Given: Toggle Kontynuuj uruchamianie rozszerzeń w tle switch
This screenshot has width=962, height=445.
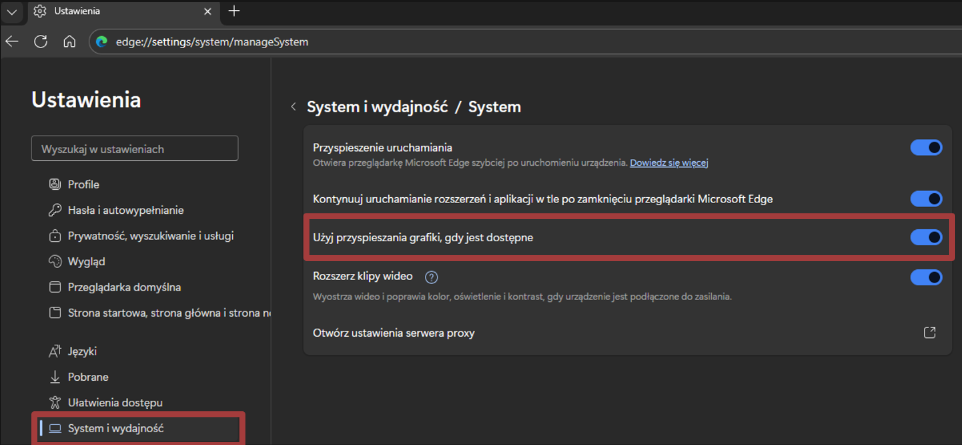Looking at the screenshot, I should click(x=926, y=199).
